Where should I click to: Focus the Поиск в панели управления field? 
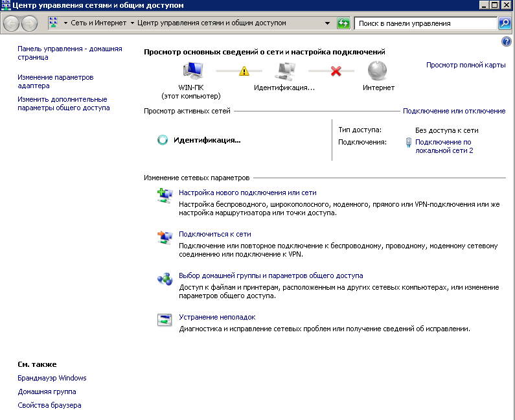point(425,23)
